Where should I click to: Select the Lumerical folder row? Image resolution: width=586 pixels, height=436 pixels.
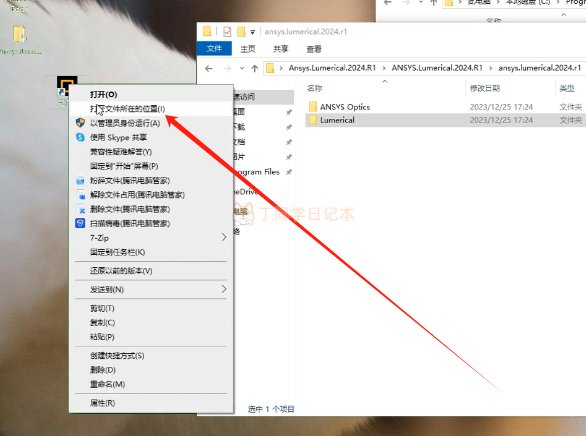tap(445, 120)
